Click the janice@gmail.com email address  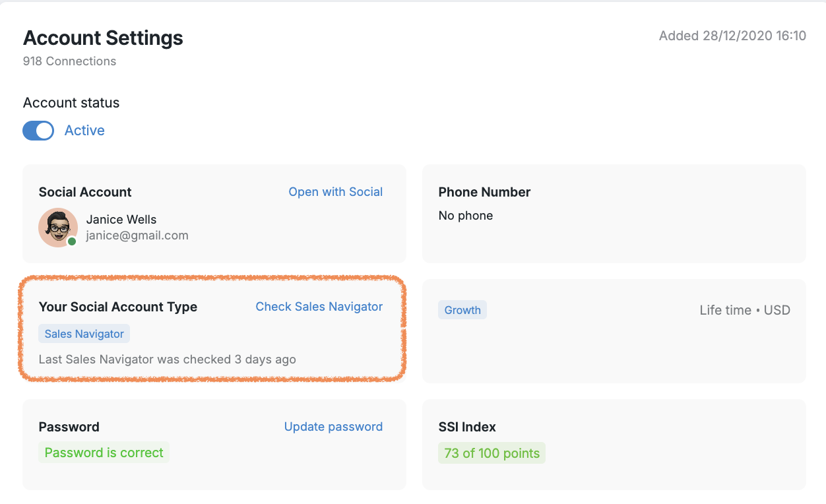click(x=137, y=236)
